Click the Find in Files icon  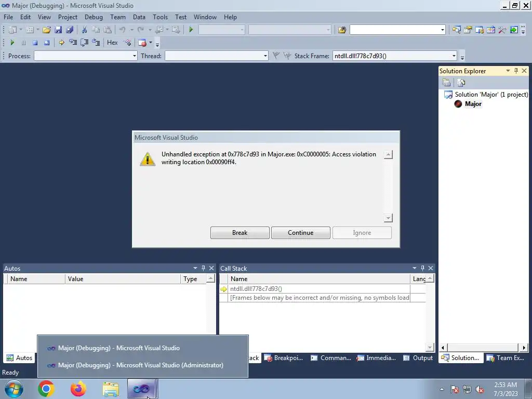tap(342, 30)
